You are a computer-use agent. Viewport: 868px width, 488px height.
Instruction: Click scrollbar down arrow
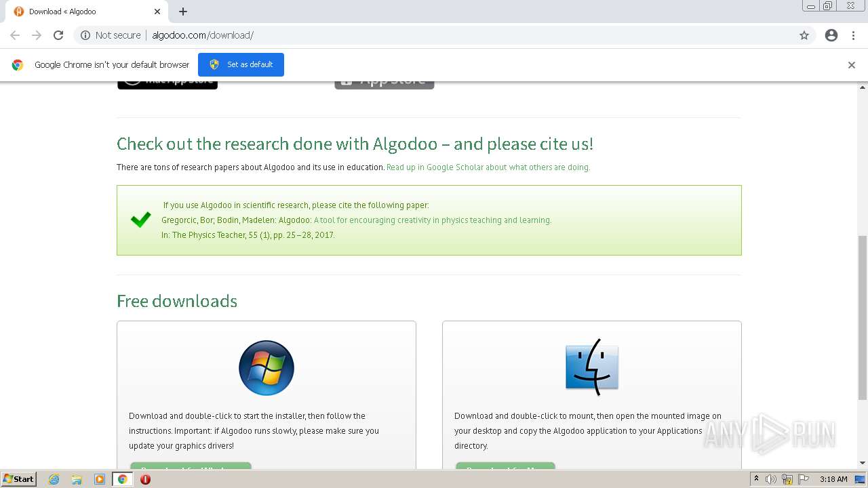(863, 463)
